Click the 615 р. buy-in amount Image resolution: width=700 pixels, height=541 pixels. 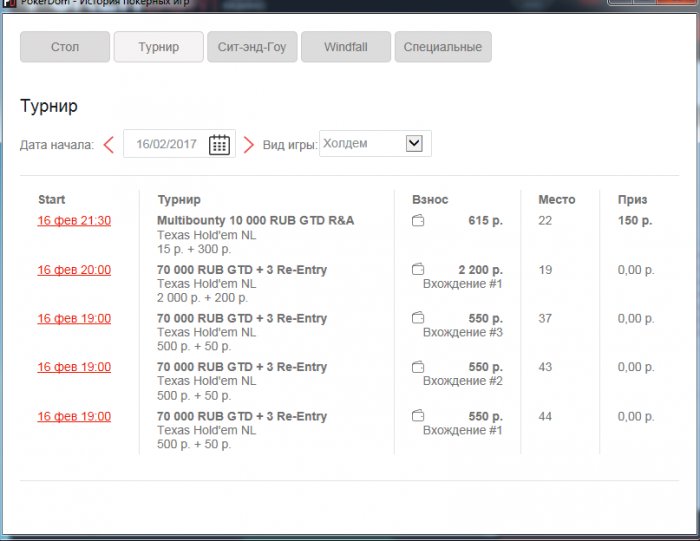(486, 221)
